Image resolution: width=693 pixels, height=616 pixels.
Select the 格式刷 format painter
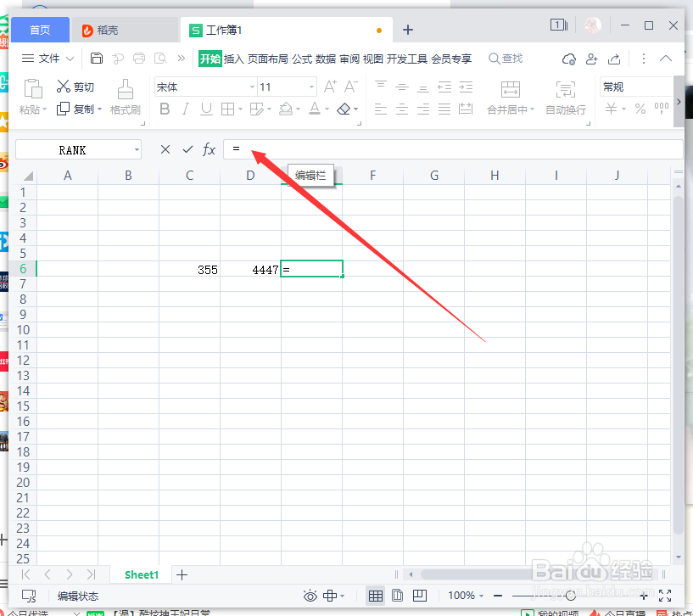point(125,98)
